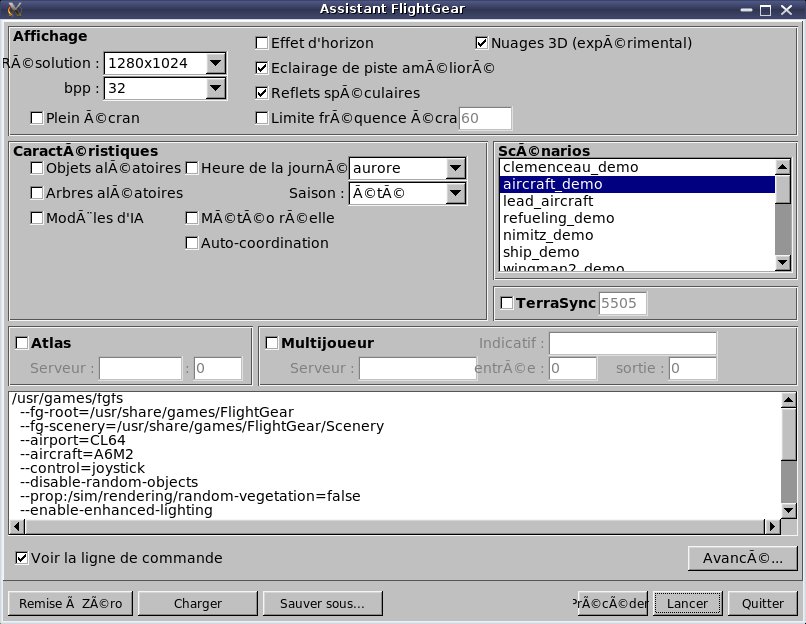Maximize the Assistant FlightGear window
The width and height of the screenshot is (806, 624).
[765, 10]
